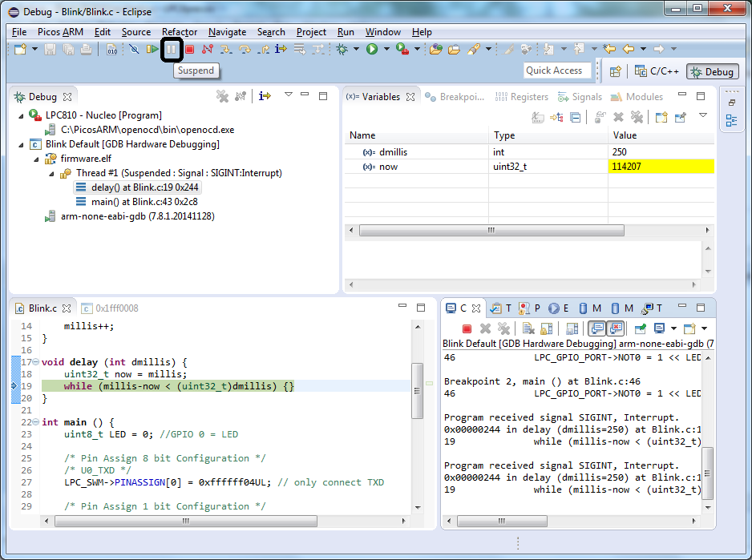The height and width of the screenshot is (560, 752).
Task: Open the Search dropdown arrow
Action: pyautogui.click(x=489, y=49)
